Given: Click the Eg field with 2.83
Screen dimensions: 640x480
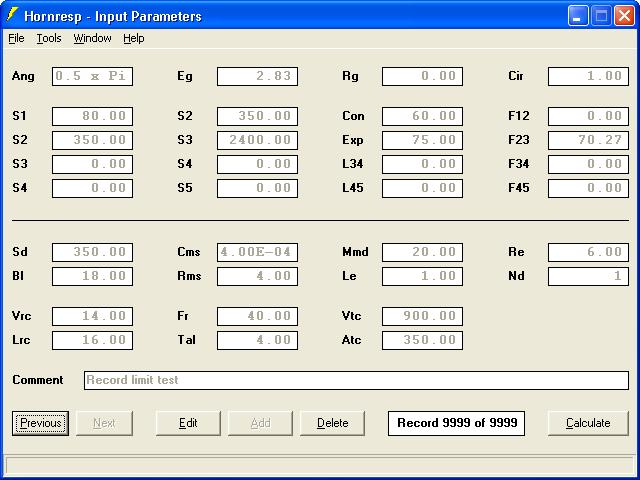Looking at the screenshot, I should tap(258, 76).
